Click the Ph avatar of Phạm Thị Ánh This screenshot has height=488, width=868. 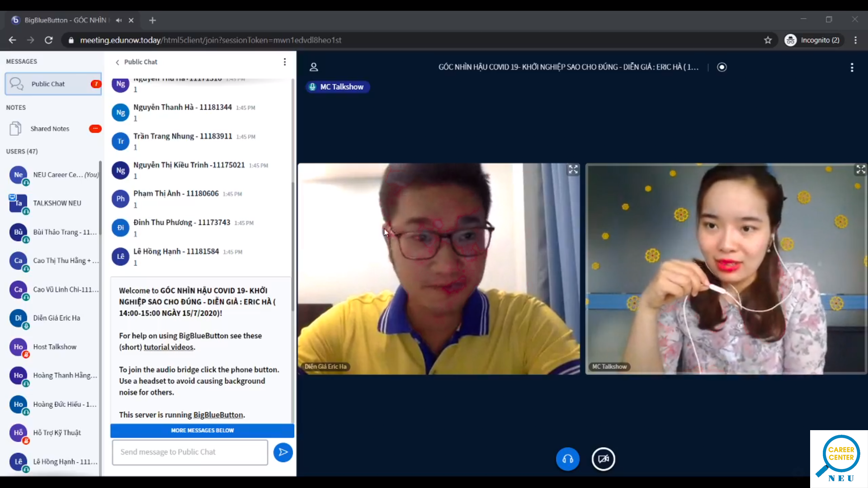(121, 199)
